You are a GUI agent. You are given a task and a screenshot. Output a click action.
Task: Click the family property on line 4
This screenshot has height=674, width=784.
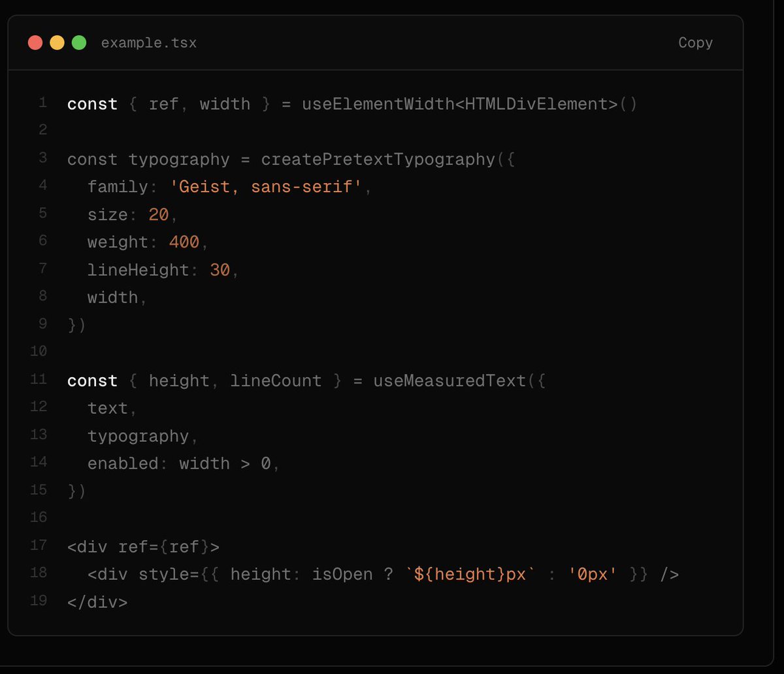(118, 187)
